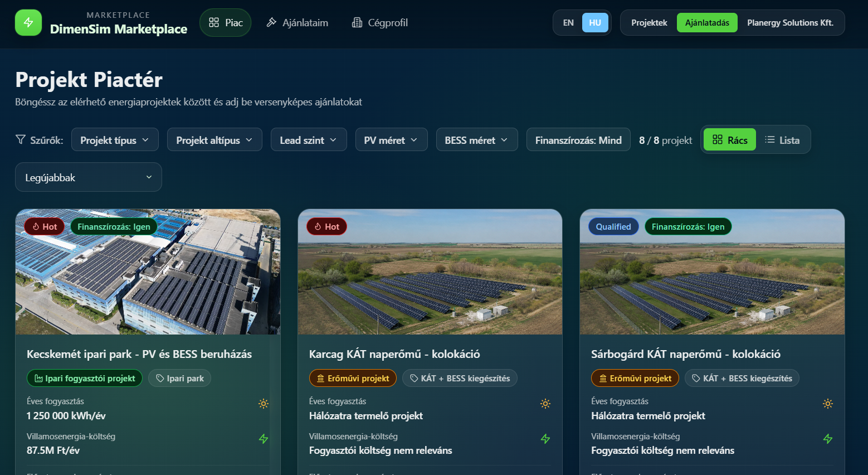Open Kecskemét ipari park project title
This screenshot has height=475, width=868.
pyautogui.click(x=139, y=354)
